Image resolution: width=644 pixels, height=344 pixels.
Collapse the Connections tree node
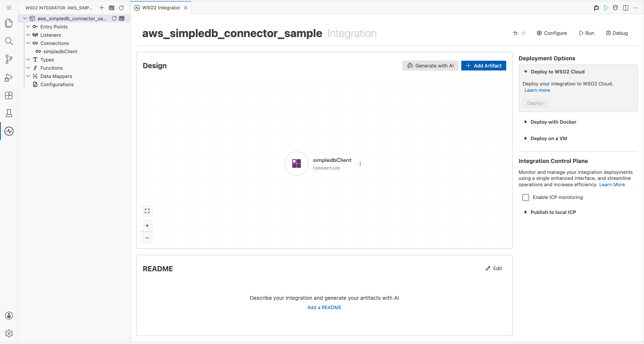coord(28,43)
